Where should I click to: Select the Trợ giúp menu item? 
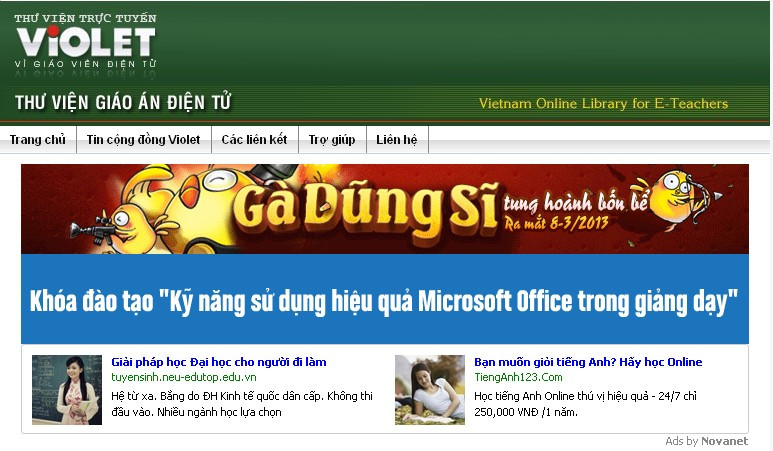pos(332,140)
